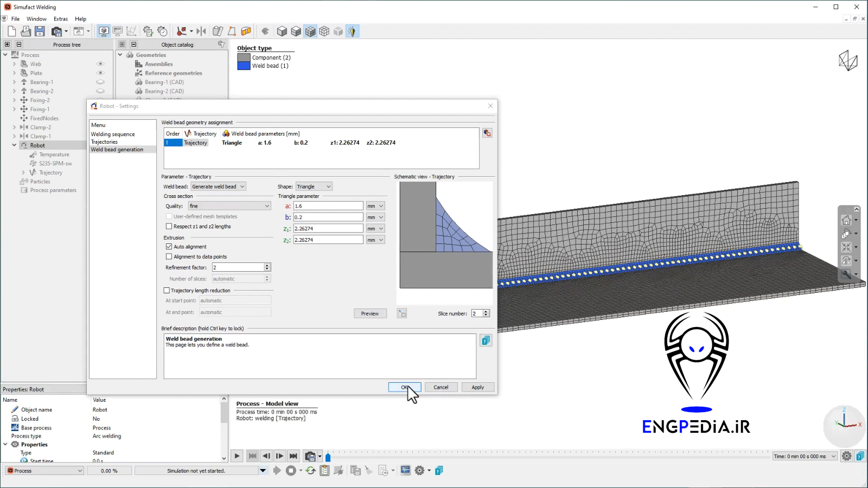
Task: Open the Weld bead dropdown
Action: click(x=218, y=187)
